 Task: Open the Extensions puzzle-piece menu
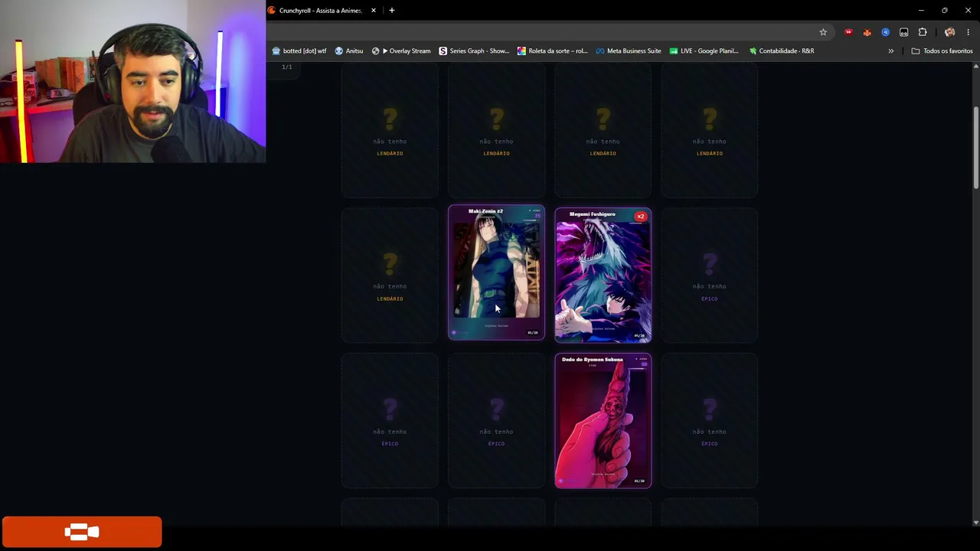tap(923, 32)
